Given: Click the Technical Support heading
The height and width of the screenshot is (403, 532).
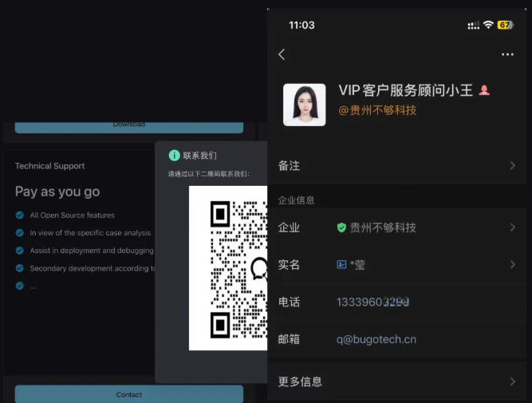Looking at the screenshot, I should (50, 166).
